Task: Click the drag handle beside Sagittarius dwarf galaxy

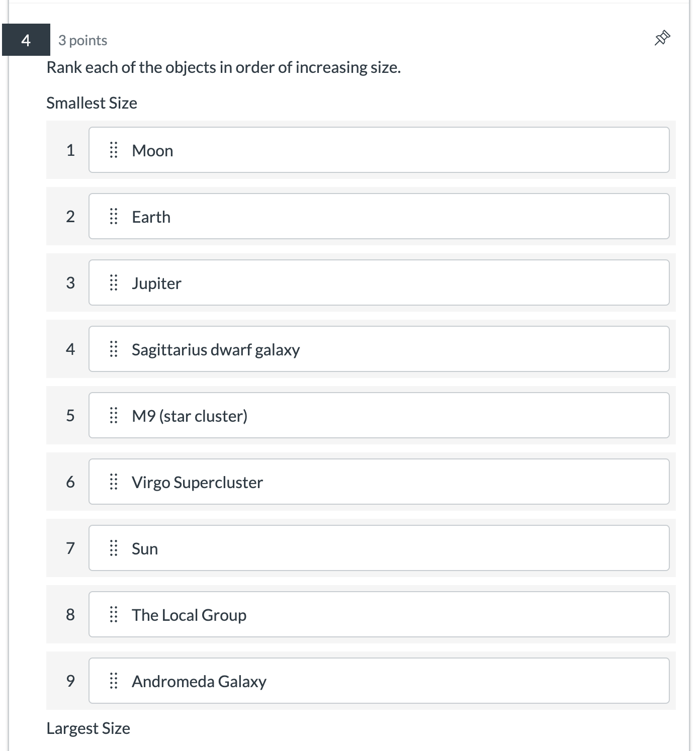Action: 113,349
